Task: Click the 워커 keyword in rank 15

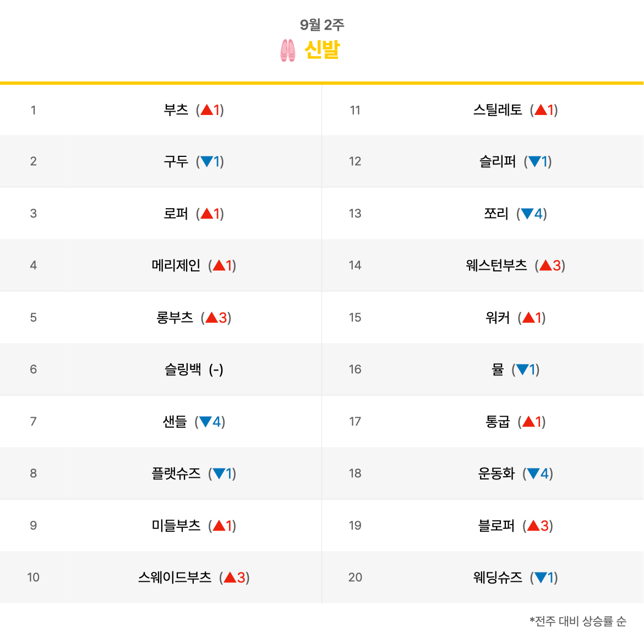Action: point(498,318)
